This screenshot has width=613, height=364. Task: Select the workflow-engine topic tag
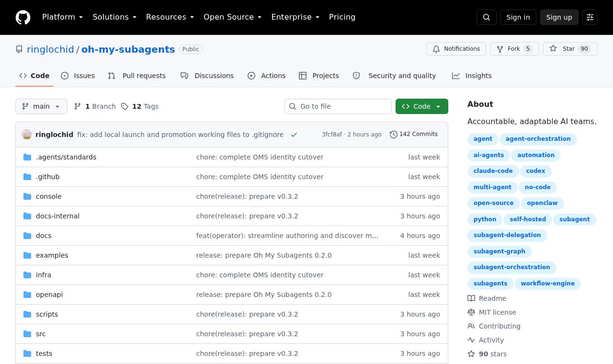pos(548,284)
